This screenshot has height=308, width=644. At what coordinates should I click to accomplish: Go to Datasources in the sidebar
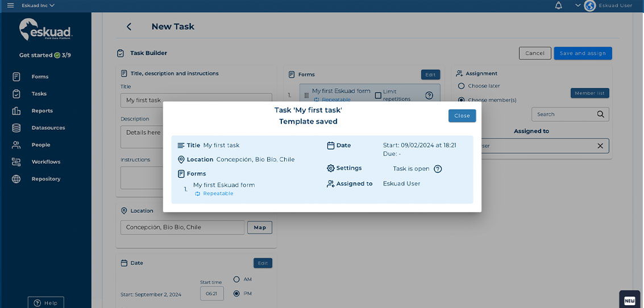click(48, 128)
